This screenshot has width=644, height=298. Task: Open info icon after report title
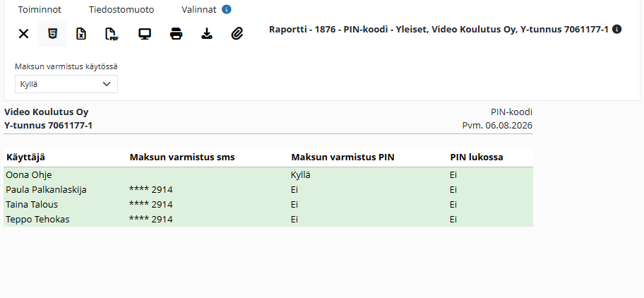[x=616, y=29]
